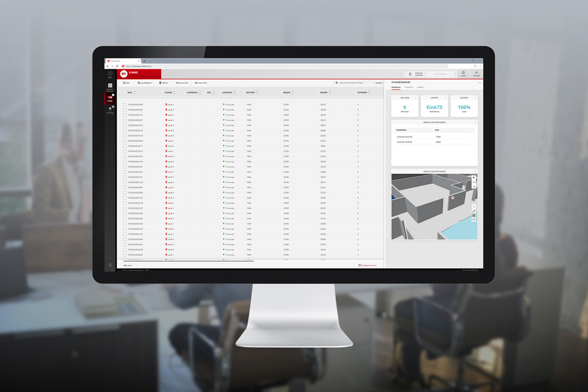Switch to the Properties tab

(409, 87)
